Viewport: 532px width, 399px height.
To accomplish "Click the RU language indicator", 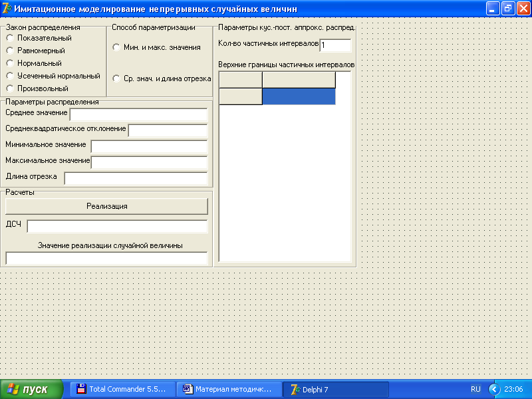I will tap(475, 389).
